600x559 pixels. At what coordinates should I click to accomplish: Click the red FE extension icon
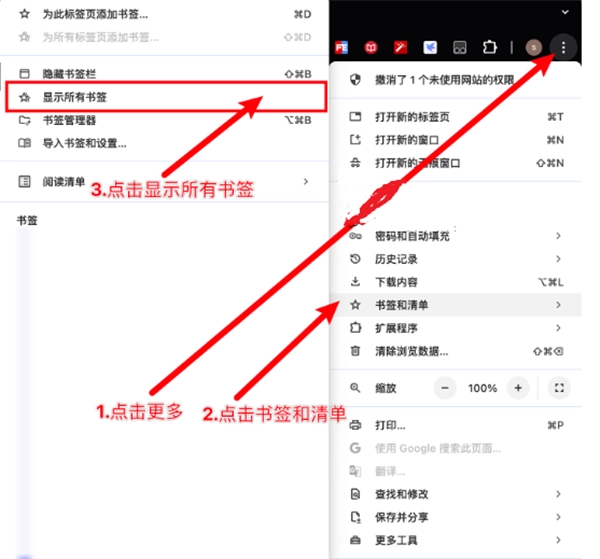click(341, 47)
